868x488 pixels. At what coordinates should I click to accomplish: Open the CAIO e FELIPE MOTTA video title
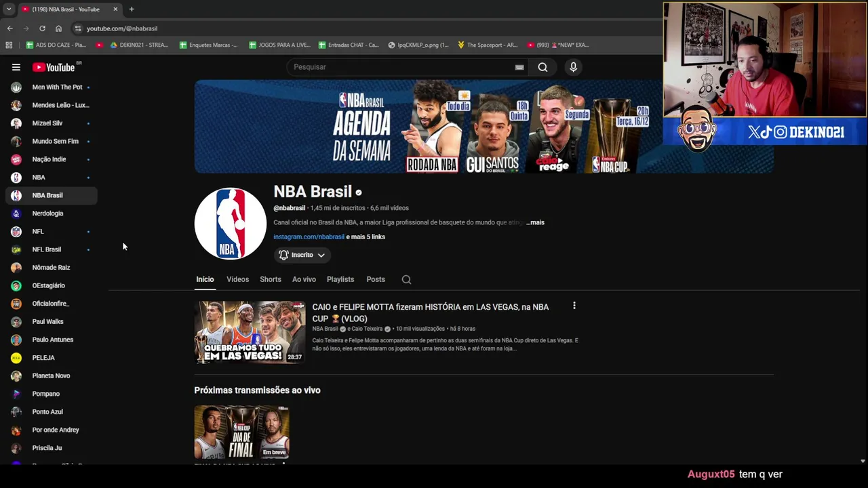[x=431, y=312]
